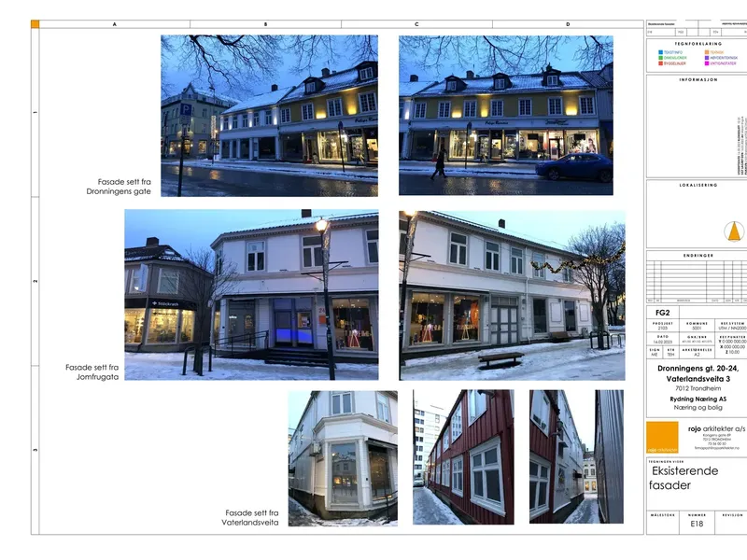Click the REF.SYSTEM value UTM / NN2000
Viewport: 747px width, 560px height.
[x=733, y=329]
